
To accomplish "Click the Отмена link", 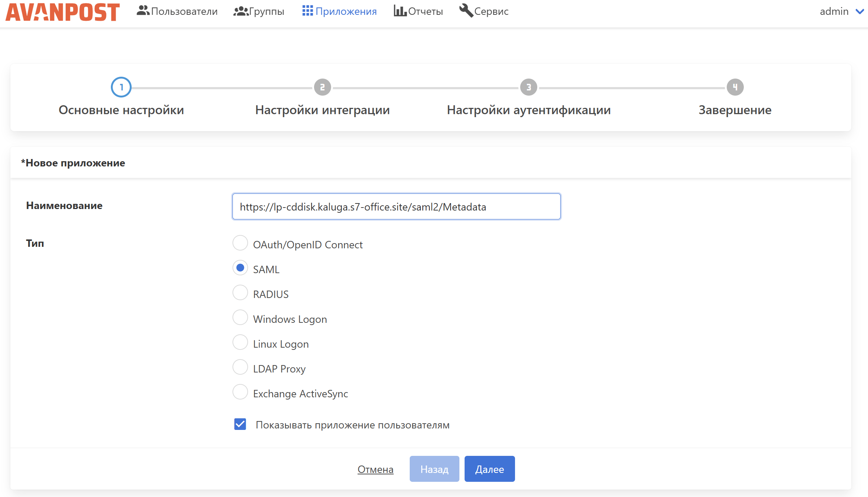I will [375, 469].
